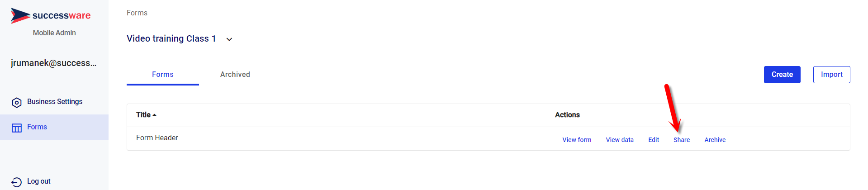Select the Form Header row title

coord(157,138)
